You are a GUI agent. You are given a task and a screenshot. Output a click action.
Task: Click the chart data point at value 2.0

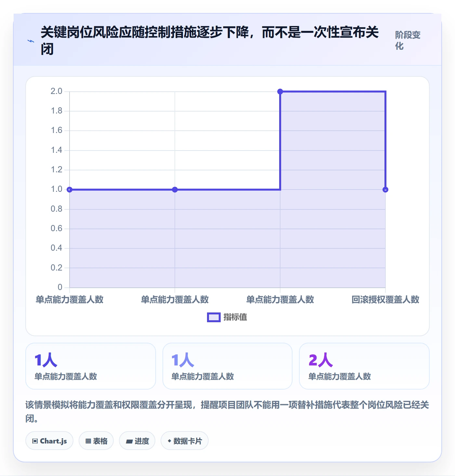(280, 92)
